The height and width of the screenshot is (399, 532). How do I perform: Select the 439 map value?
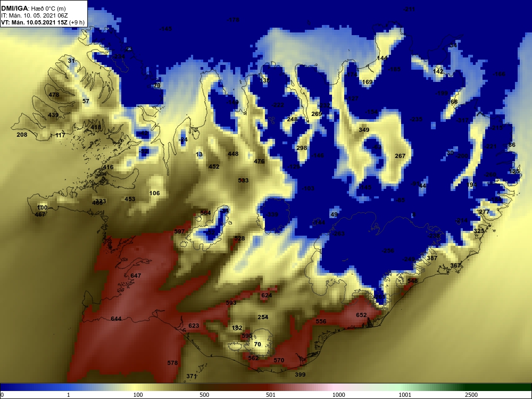(53, 115)
